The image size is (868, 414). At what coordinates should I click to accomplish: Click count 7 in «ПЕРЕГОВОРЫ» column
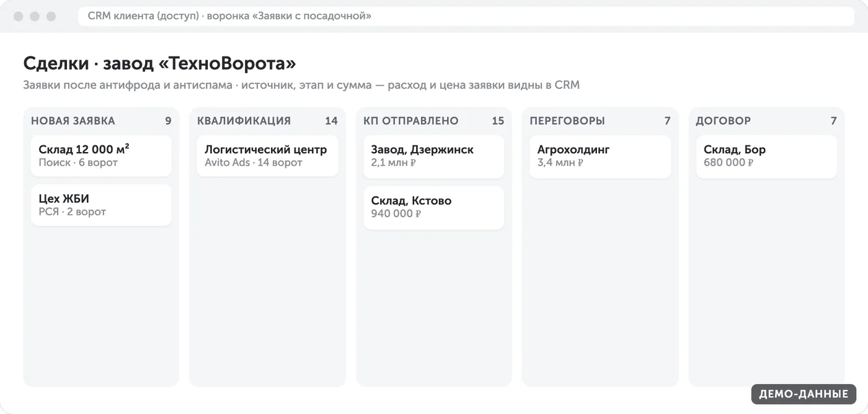(x=668, y=121)
